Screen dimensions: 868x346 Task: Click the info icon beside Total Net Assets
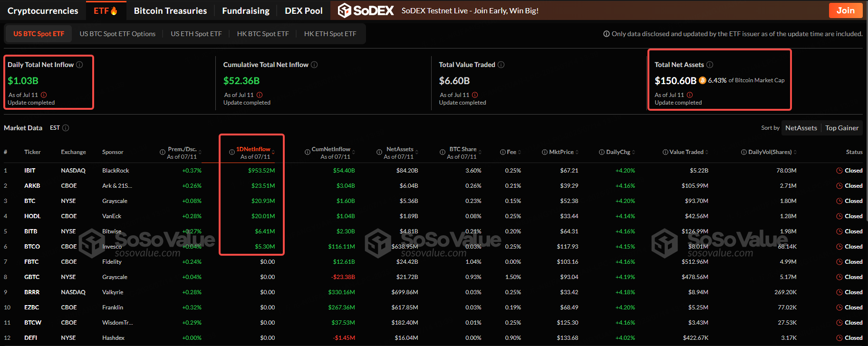[x=710, y=65]
